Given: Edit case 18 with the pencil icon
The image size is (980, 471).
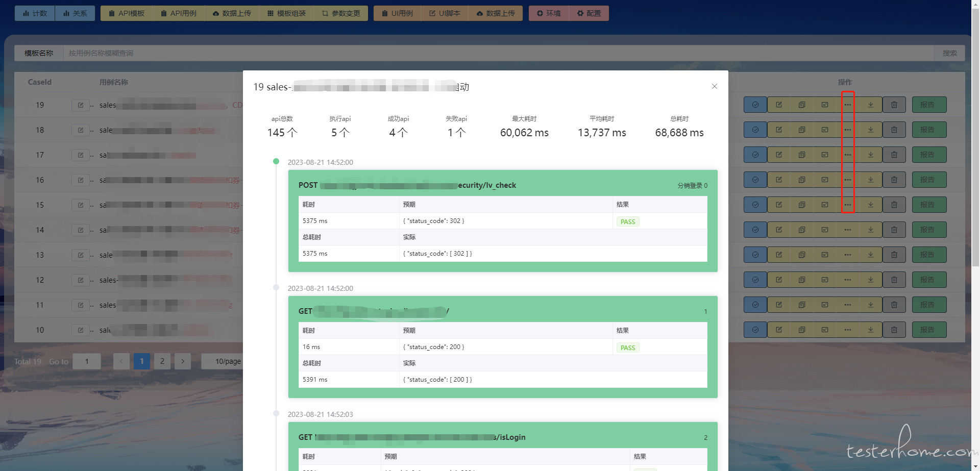Looking at the screenshot, I should pos(779,130).
